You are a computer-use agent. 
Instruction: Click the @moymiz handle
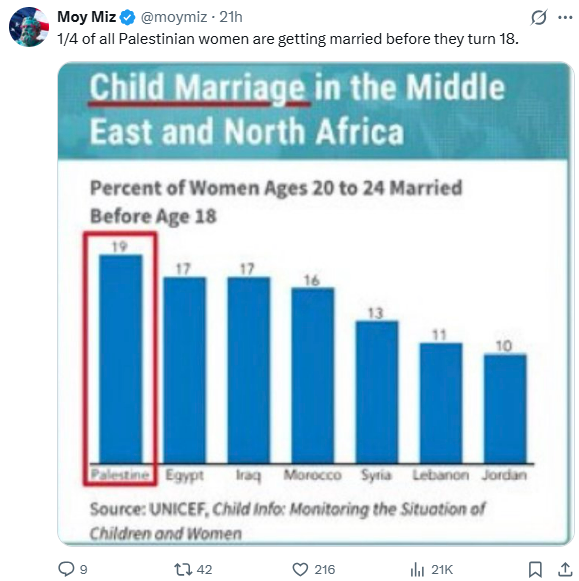tap(174, 17)
